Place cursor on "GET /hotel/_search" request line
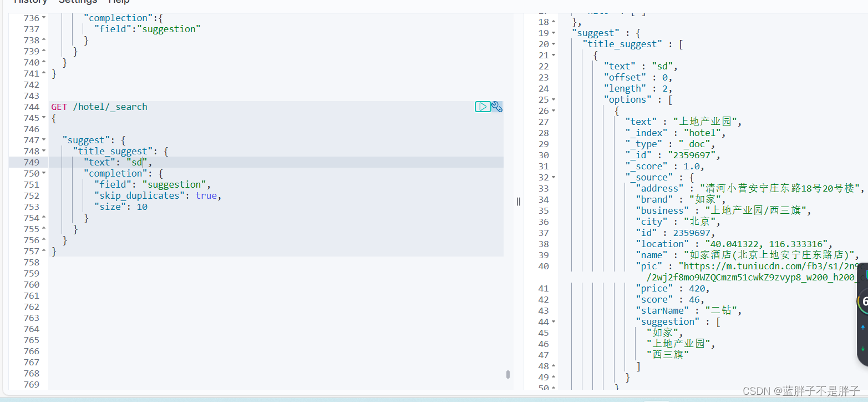The width and height of the screenshot is (868, 402). tap(99, 107)
